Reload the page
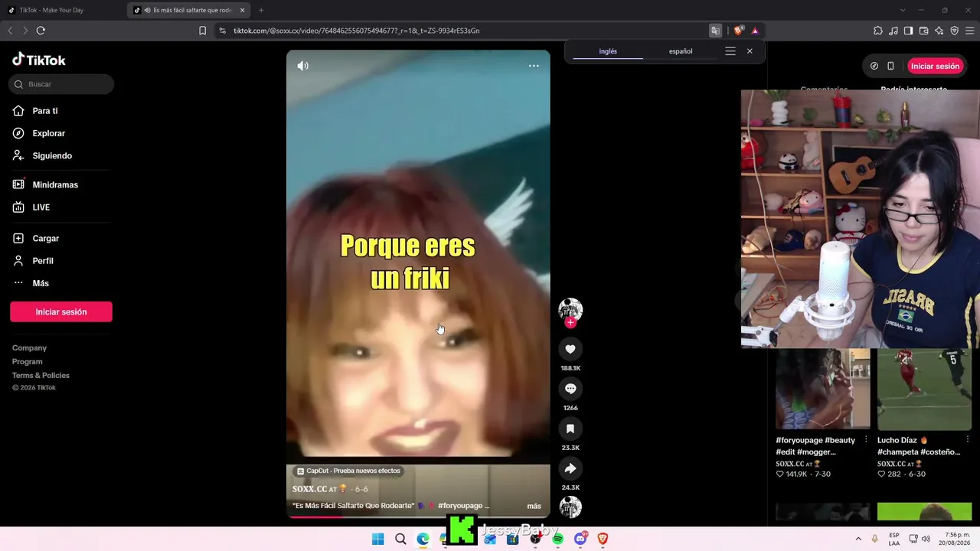The image size is (980, 551). (41, 31)
